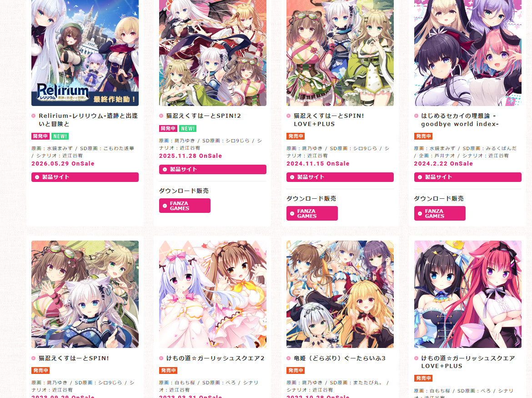532x398 pixels.
Task: Click 製品サイト button under Relirium
Action: (85, 177)
